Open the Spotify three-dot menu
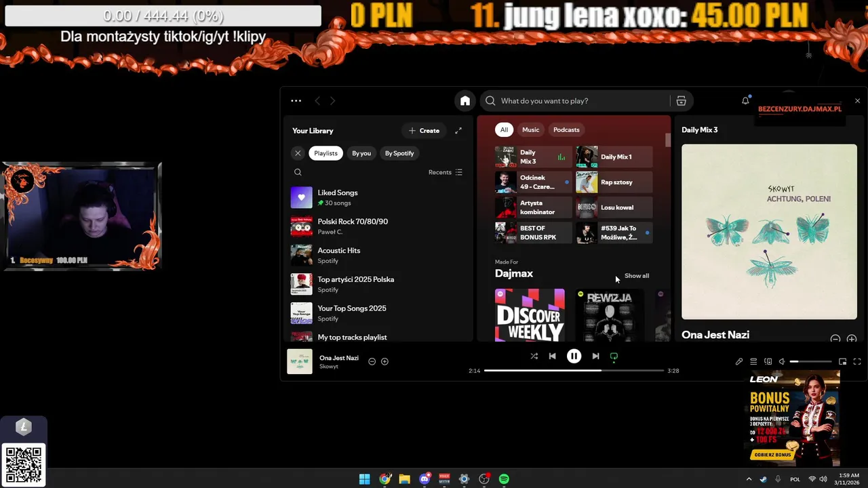 [296, 101]
